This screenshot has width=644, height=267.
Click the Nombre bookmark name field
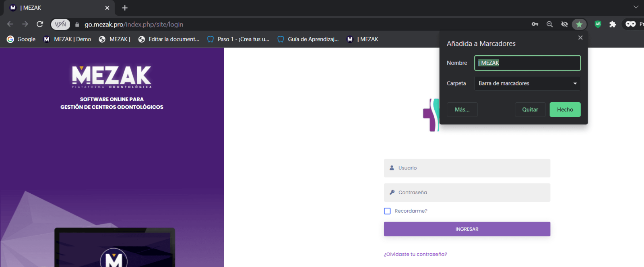527,63
